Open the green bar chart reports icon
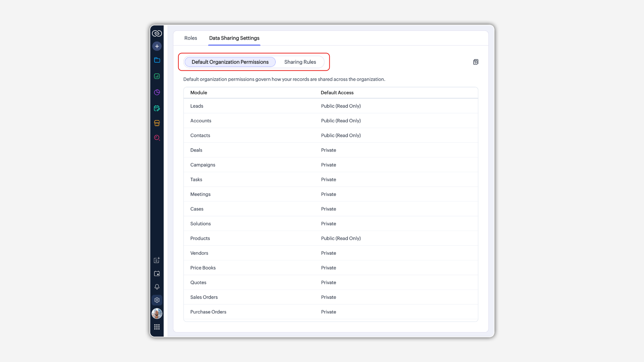644x362 pixels. click(157, 76)
